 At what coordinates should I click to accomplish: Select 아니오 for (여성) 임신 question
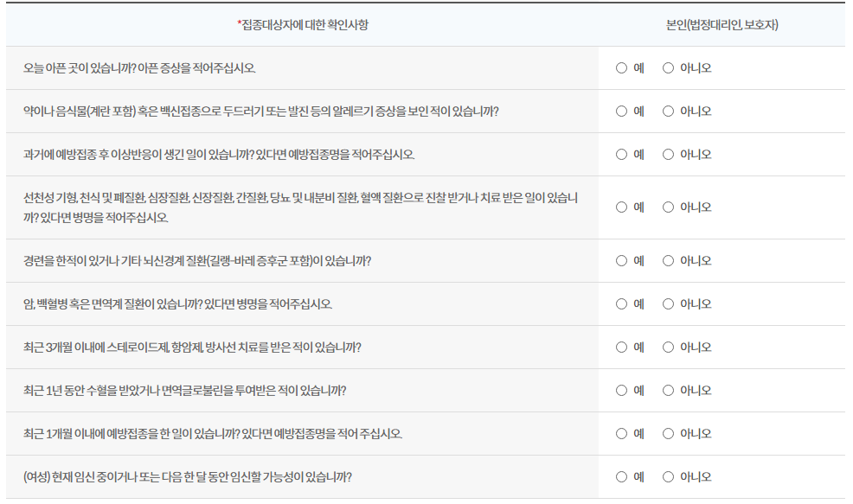point(668,477)
